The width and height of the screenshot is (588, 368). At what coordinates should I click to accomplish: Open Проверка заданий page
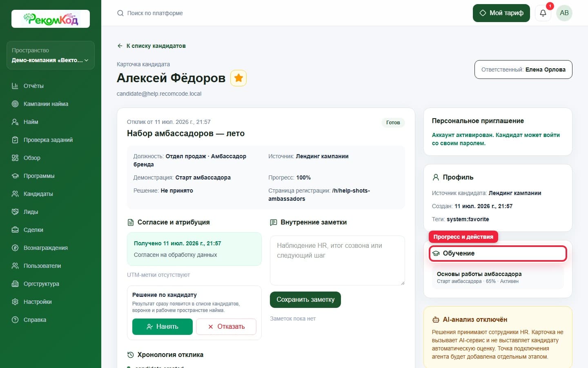(x=51, y=140)
